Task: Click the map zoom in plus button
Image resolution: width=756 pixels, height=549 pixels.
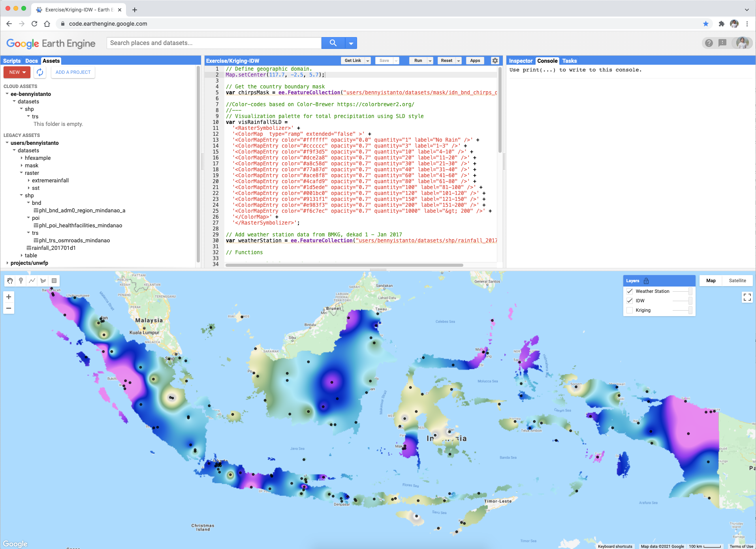Action: click(9, 297)
